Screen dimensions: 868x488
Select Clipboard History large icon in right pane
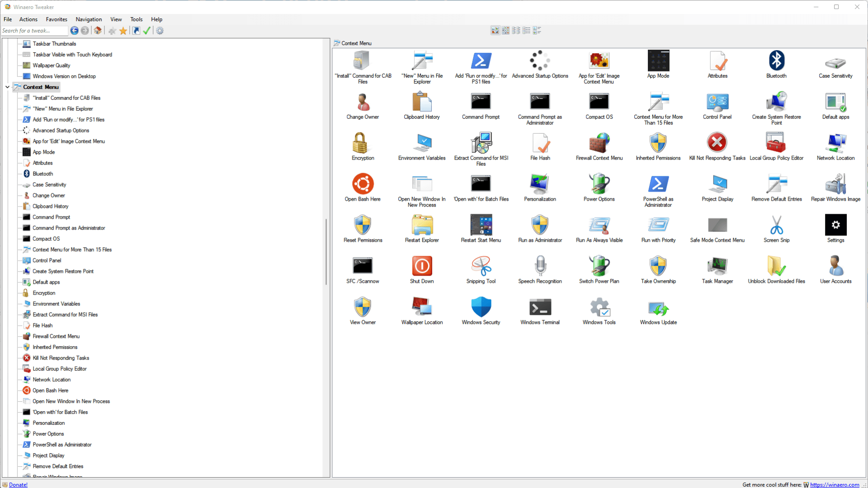pyautogui.click(x=422, y=102)
